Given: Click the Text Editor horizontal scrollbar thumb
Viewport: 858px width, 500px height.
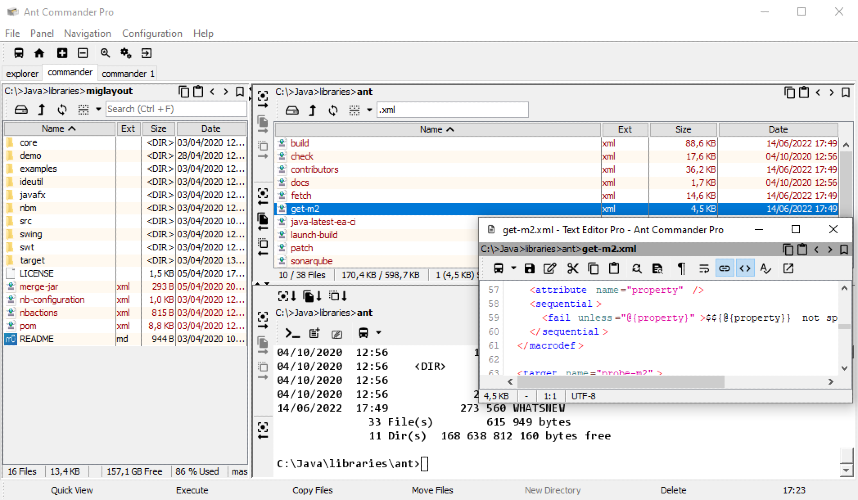Looking at the screenshot, I should click(x=620, y=381).
